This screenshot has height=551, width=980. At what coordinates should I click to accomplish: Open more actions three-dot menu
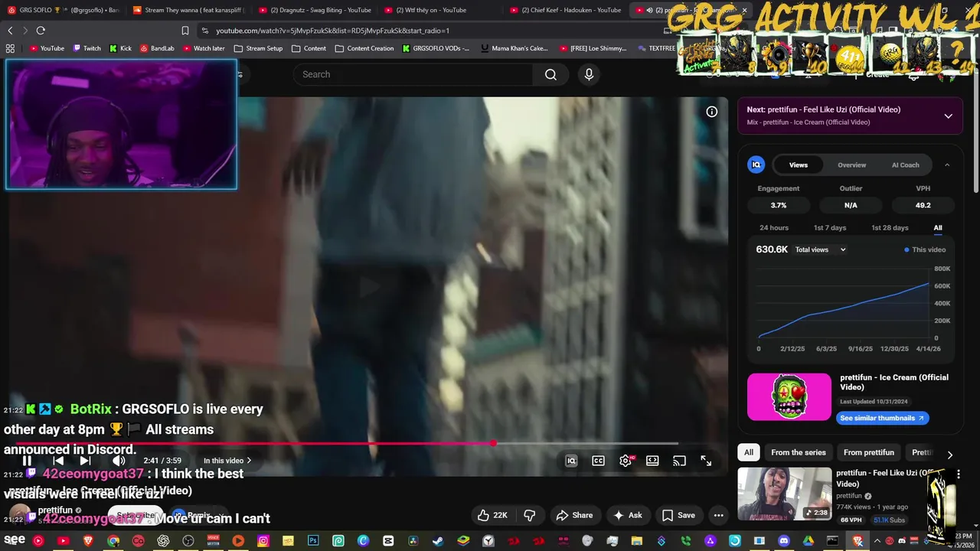[718, 515]
